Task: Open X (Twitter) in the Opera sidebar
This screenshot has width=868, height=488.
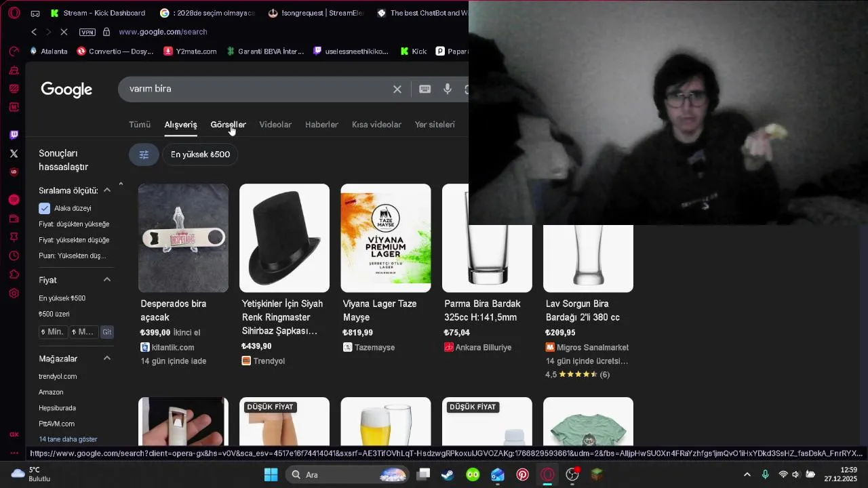Action: [x=14, y=153]
